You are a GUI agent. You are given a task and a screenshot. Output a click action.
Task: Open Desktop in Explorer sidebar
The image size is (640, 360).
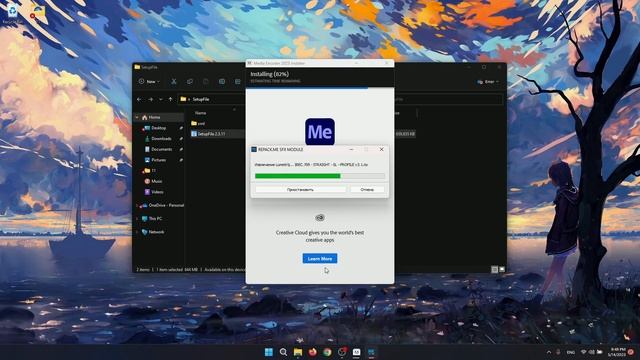pyautogui.click(x=159, y=128)
